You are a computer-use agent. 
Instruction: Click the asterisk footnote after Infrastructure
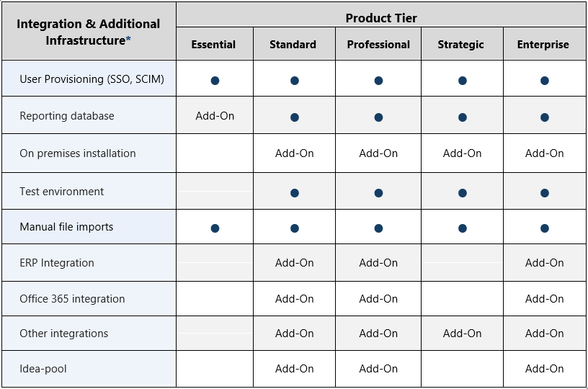[129, 40]
